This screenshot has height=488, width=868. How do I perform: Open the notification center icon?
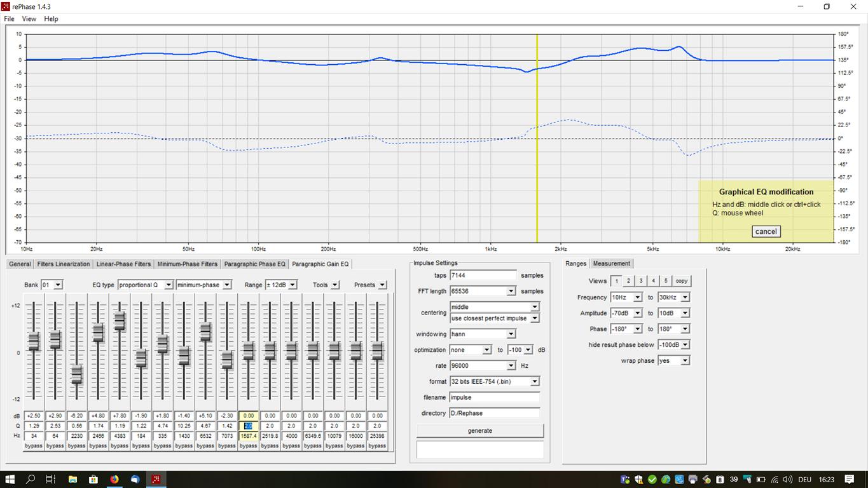(850, 479)
